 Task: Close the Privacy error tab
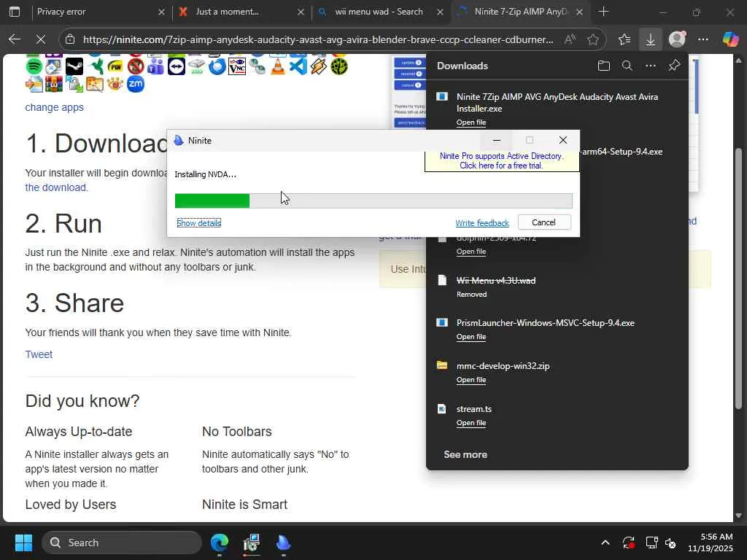point(161,12)
